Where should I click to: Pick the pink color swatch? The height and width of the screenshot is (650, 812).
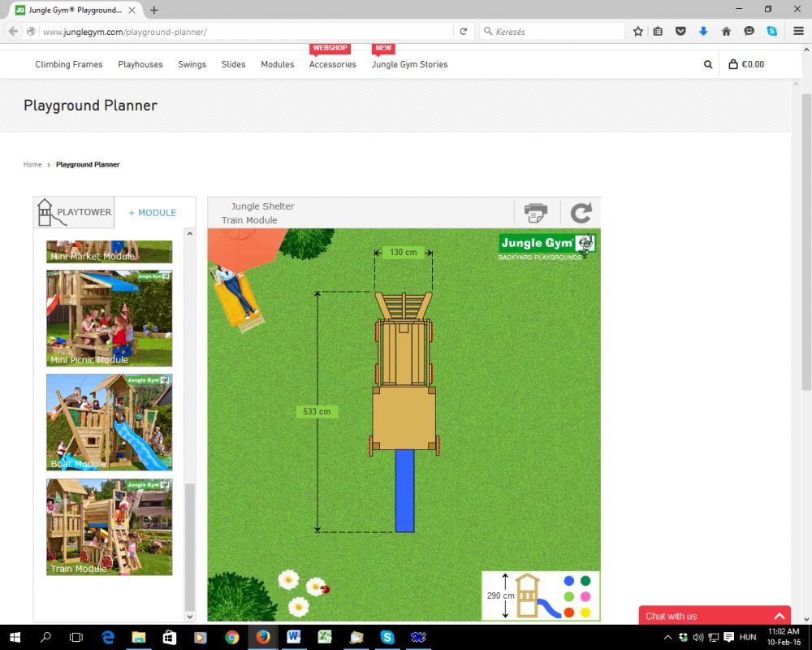click(x=585, y=596)
